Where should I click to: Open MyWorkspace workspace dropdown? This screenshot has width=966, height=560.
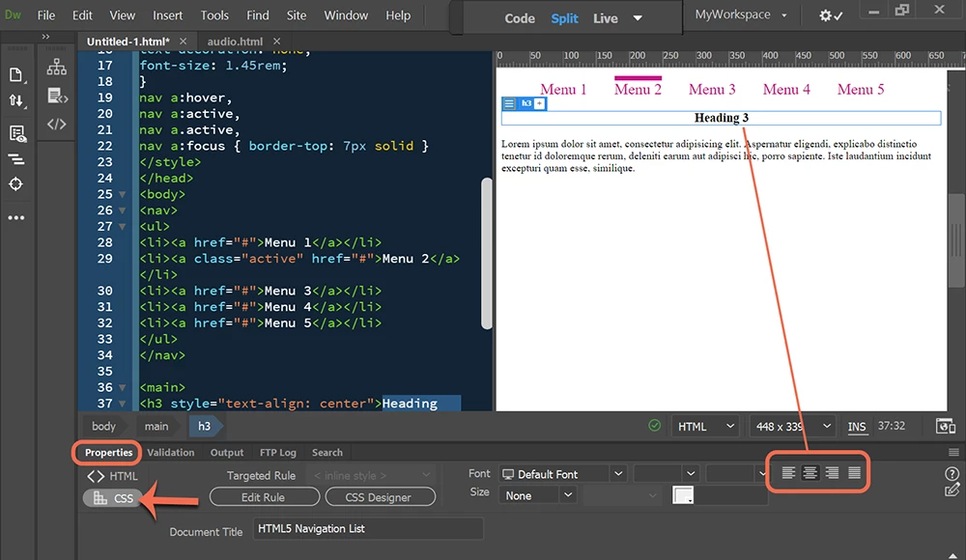(741, 14)
